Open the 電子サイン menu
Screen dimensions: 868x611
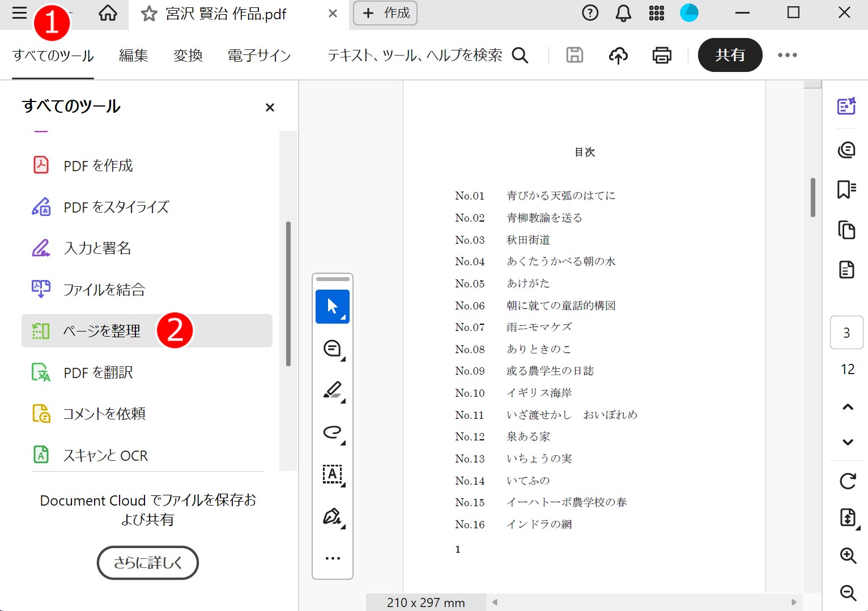click(259, 55)
